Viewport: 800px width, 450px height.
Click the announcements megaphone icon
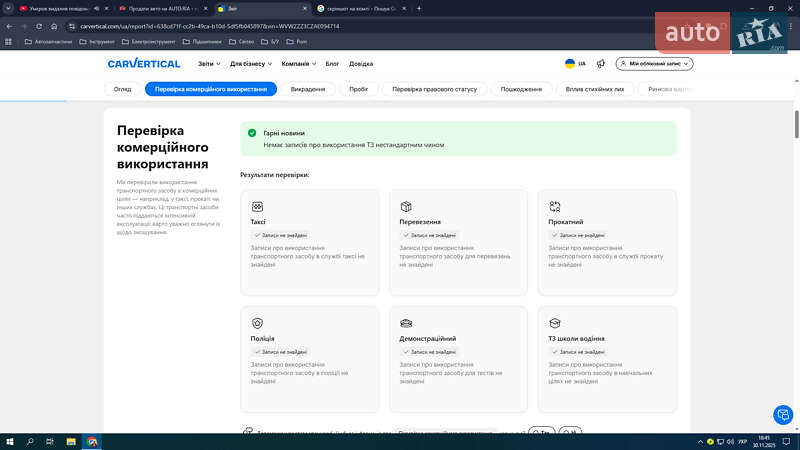600,64
